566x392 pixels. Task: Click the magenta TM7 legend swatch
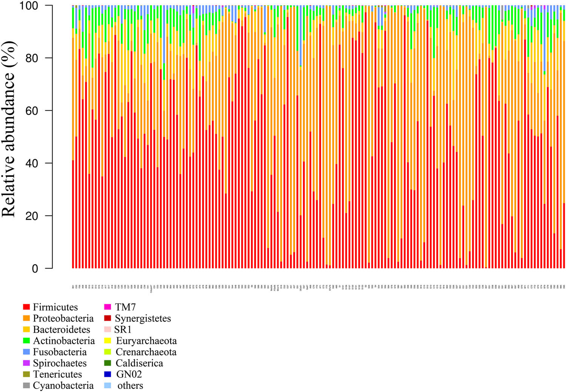pyautogui.click(x=108, y=307)
